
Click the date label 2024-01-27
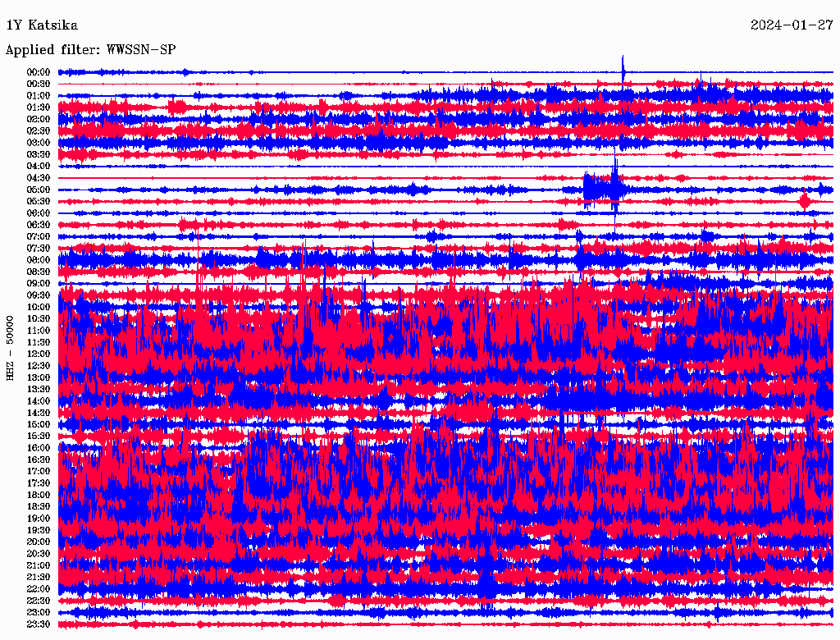(x=792, y=25)
